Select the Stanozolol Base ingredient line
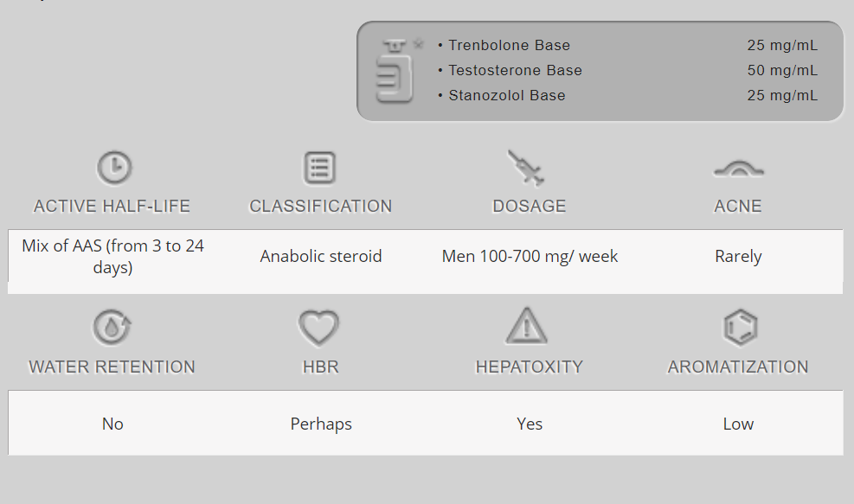Image resolution: width=854 pixels, height=504 pixels. (x=506, y=96)
